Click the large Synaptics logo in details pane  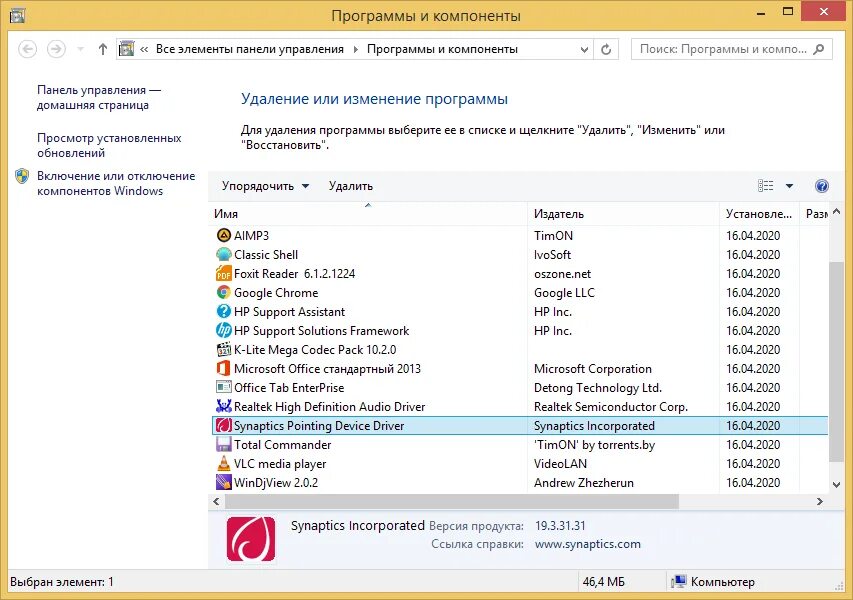(x=251, y=539)
